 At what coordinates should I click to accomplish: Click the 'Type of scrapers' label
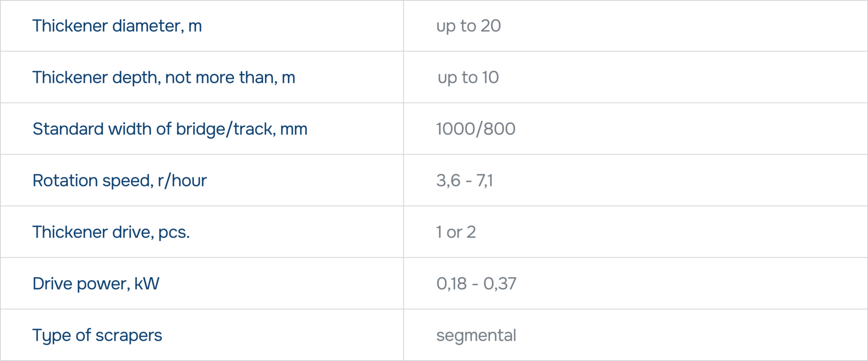coord(97,335)
